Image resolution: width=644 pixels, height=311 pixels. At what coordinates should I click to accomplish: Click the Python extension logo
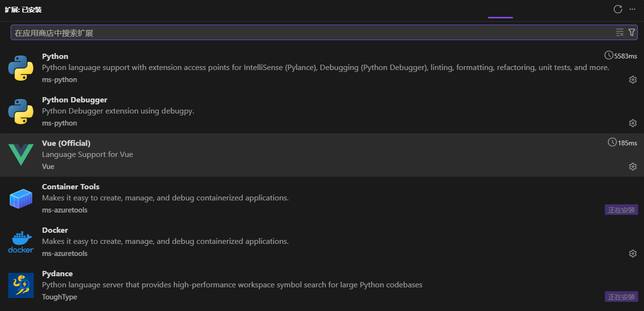pyautogui.click(x=21, y=68)
